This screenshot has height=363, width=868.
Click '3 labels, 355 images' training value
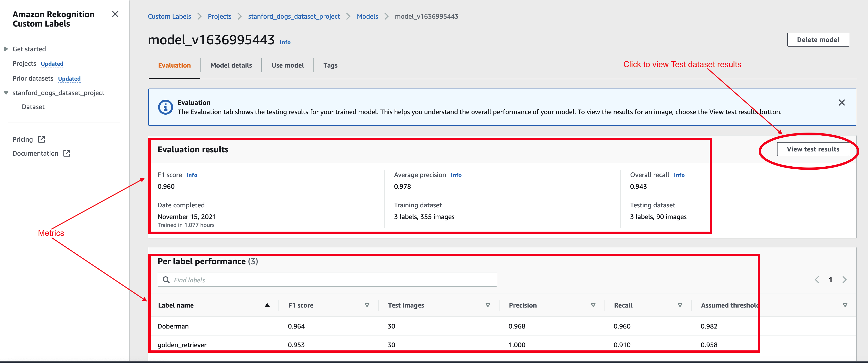pos(424,217)
